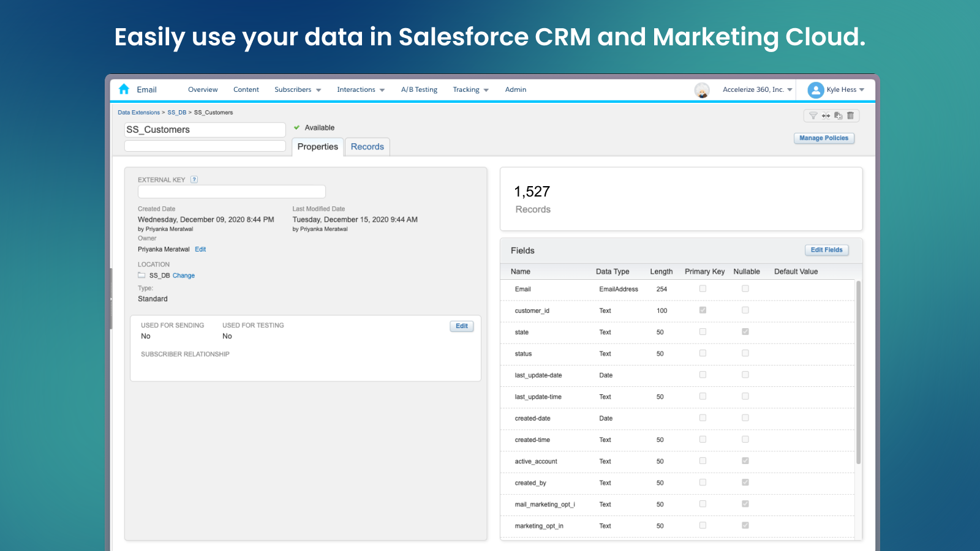
Task: Click the home icon beside Email
Action: [123, 89]
